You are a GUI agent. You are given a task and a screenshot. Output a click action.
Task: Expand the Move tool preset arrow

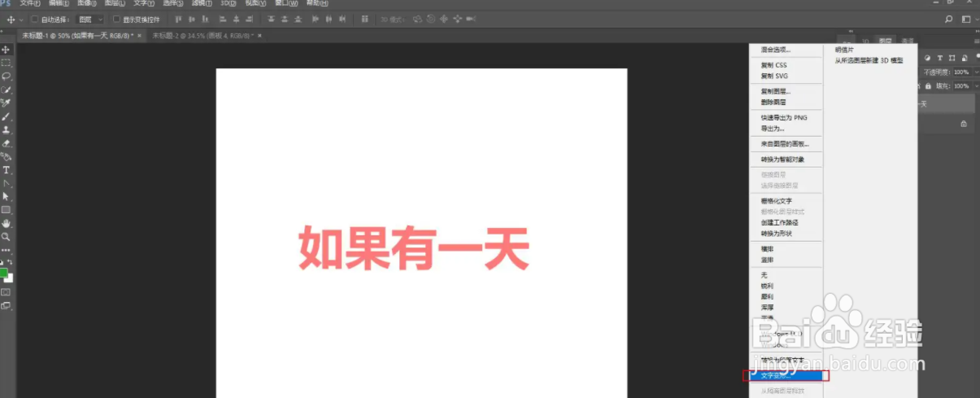pyautogui.click(x=21, y=19)
